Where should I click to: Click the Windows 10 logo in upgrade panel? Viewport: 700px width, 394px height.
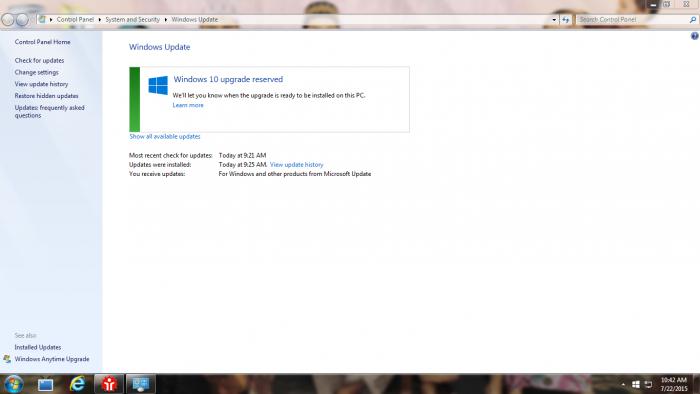(x=158, y=85)
